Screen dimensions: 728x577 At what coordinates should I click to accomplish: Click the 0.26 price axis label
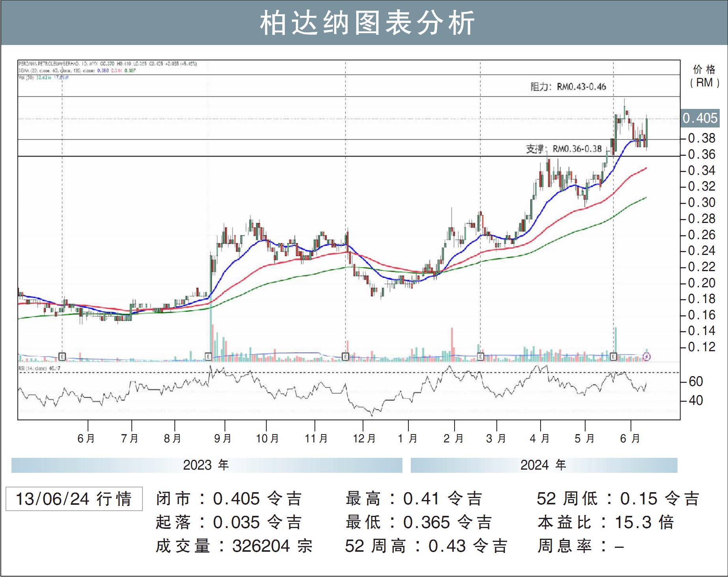[702, 235]
